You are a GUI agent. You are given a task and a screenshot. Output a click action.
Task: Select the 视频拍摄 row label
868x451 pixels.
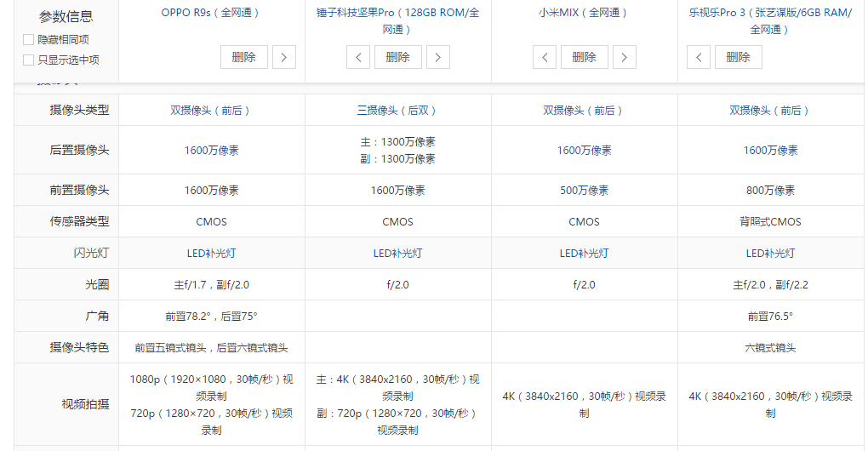(x=85, y=404)
